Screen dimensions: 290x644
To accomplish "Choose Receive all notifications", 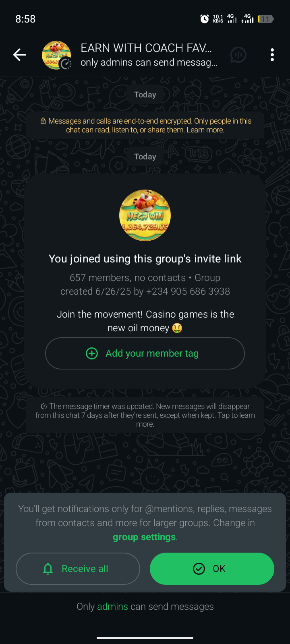I will [x=78, y=569].
